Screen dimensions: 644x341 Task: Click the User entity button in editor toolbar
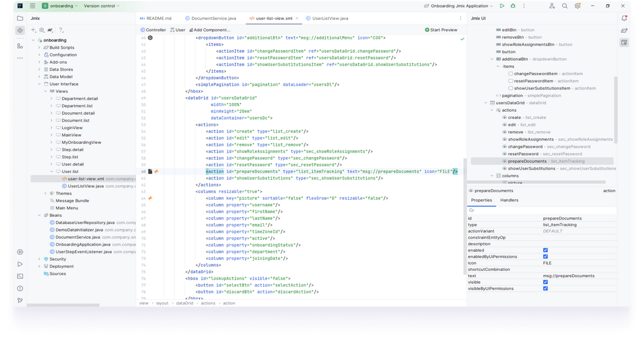[178, 30]
